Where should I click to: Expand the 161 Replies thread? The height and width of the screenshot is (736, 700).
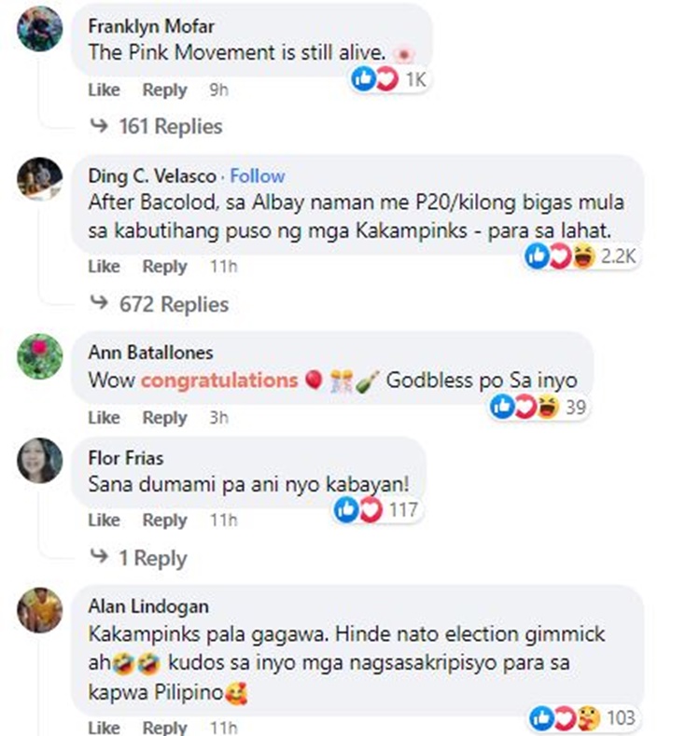[156, 126]
